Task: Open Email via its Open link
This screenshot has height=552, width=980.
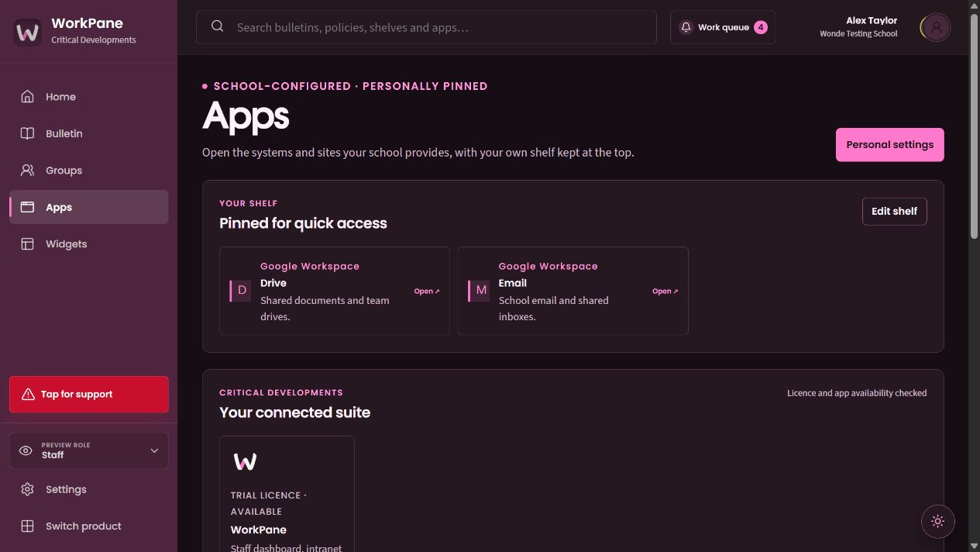Action: tap(665, 292)
